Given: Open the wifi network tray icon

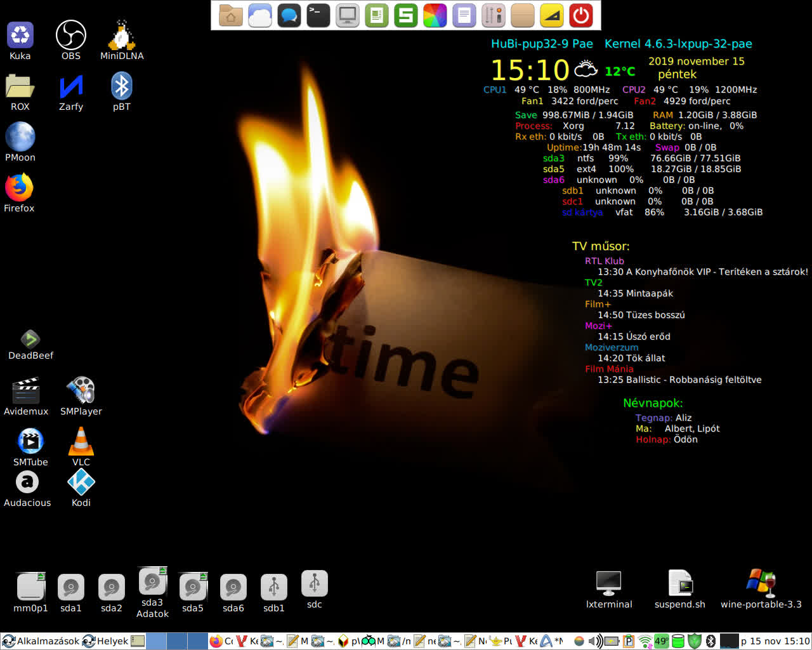Looking at the screenshot, I should [x=645, y=641].
